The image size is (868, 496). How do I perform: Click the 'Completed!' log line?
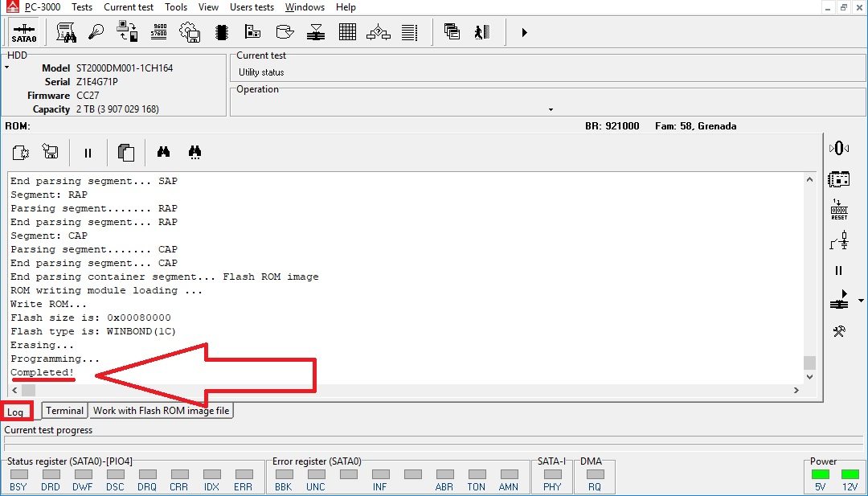point(43,372)
